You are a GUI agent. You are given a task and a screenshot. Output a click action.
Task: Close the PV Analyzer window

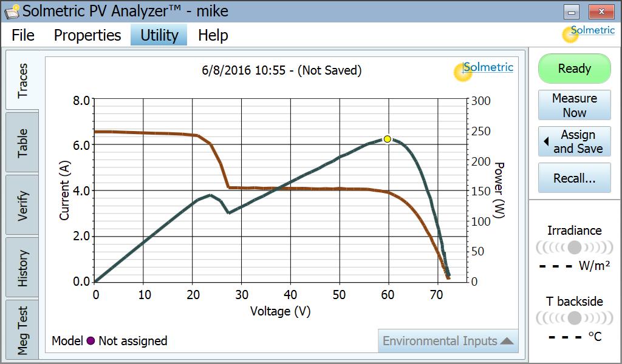click(601, 12)
